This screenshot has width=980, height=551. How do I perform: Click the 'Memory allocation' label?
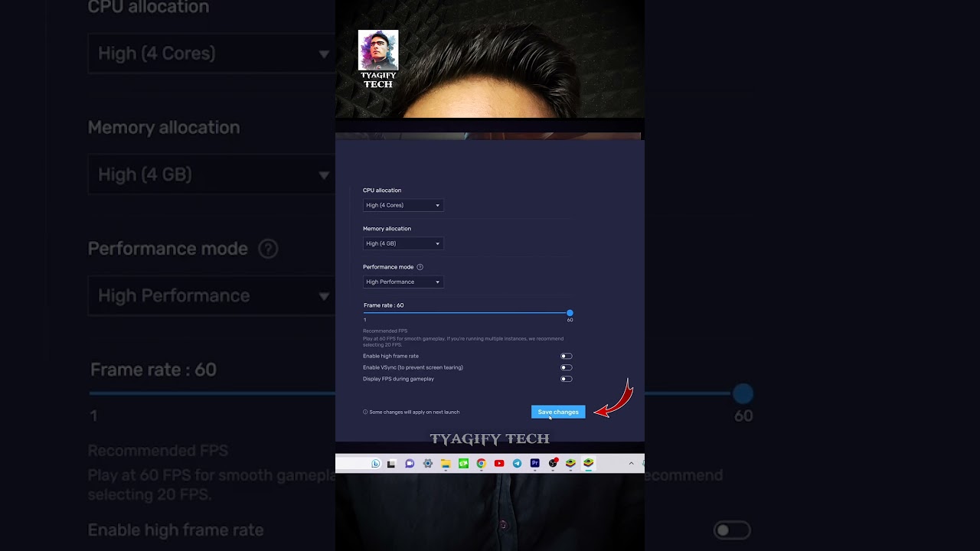[x=387, y=228]
